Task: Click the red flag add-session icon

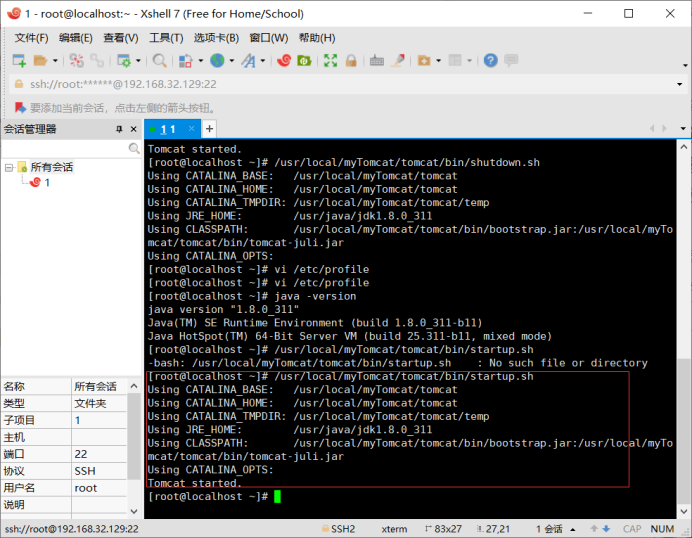Action: (20, 108)
